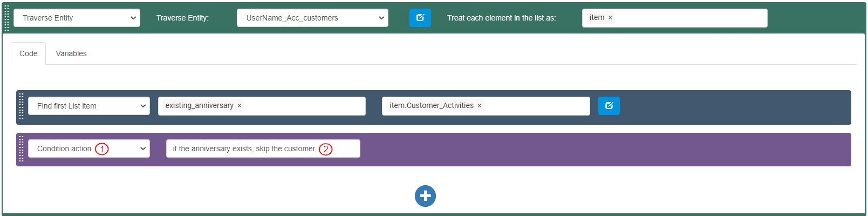Click drag handle on Find first List item row
This screenshot has width=868, height=216.
tap(22, 106)
